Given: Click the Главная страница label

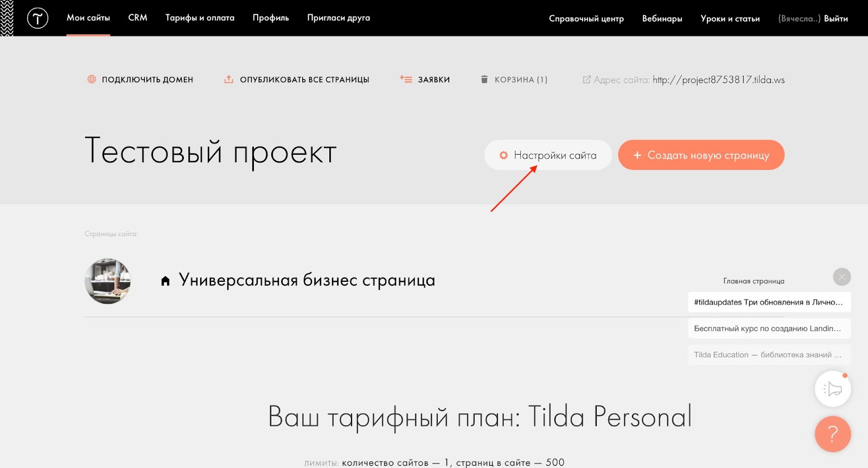Looking at the screenshot, I should coord(754,281).
